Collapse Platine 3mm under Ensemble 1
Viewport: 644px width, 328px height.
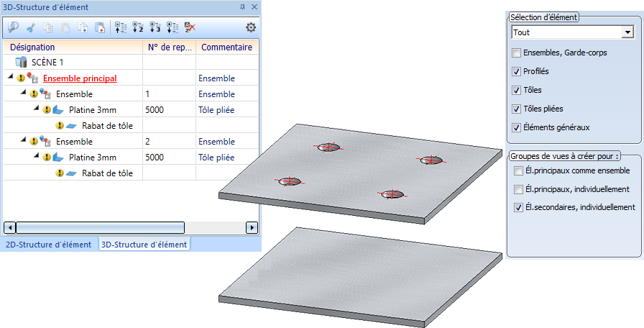pos(37,109)
